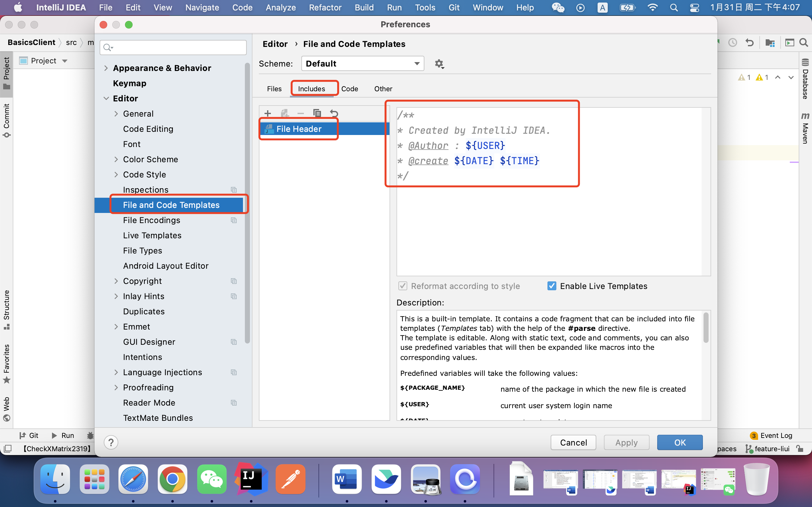Collapse the Editor settings group
Screen dimensions: 812x507
click(x=106, y=99)
